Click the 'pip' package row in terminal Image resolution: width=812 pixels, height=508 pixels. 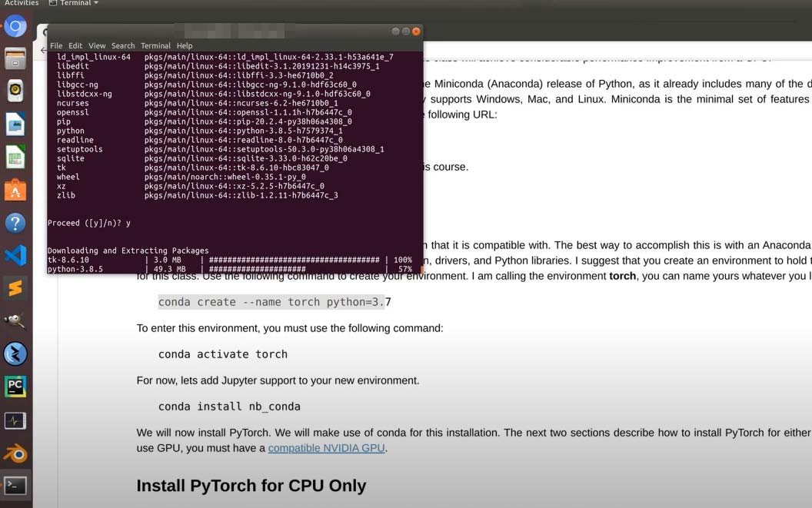pos(204,121)
